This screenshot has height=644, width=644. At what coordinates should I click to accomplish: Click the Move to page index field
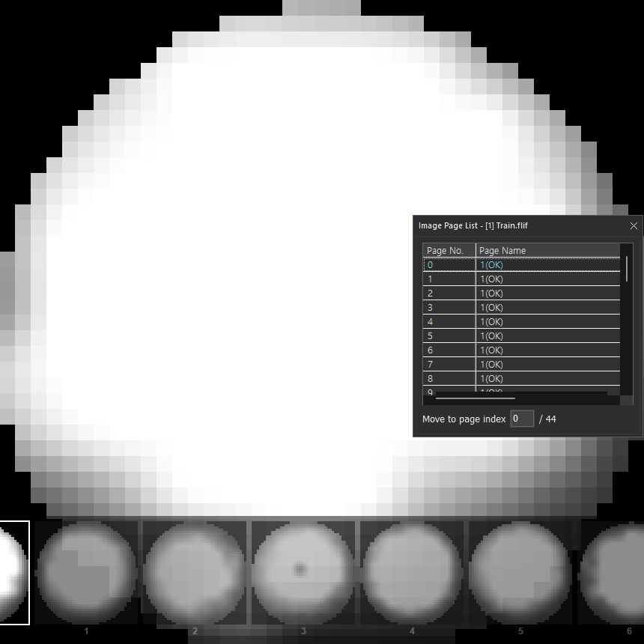coord(522,419)
